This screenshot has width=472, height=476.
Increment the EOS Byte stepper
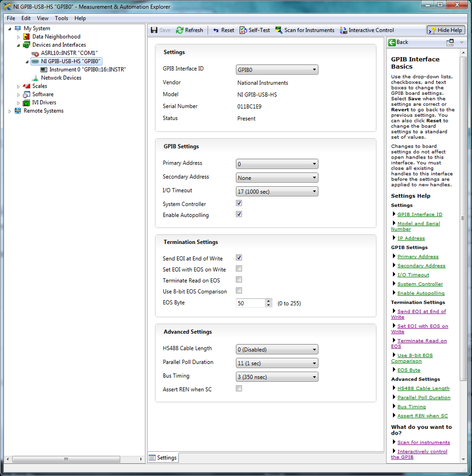pos(268,301)
